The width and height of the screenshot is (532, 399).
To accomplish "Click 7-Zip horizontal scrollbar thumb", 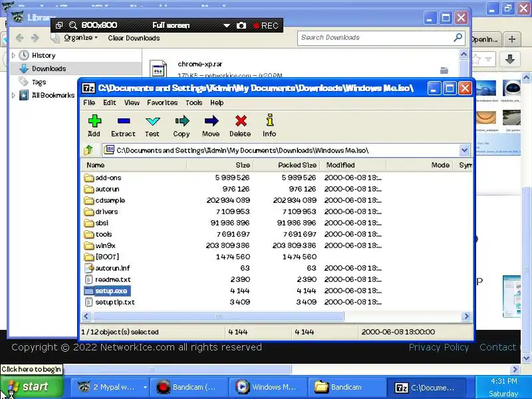I will [x=219, y=317].
